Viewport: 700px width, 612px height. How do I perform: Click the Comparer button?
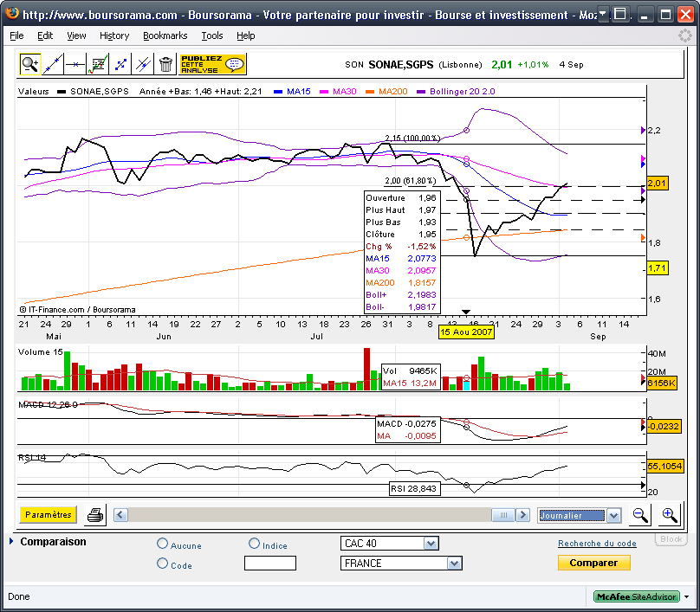point(593,563)
